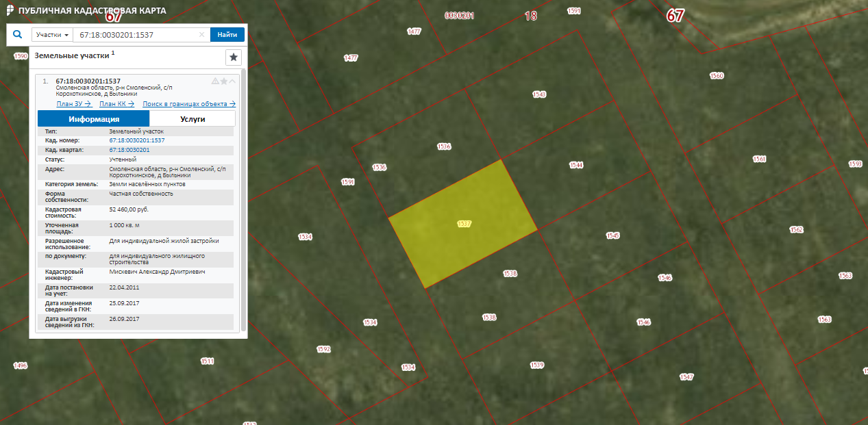This screenshot has width=868, height=425.
Task: Click the Земельные участки results heading
Action: [72, 55]
